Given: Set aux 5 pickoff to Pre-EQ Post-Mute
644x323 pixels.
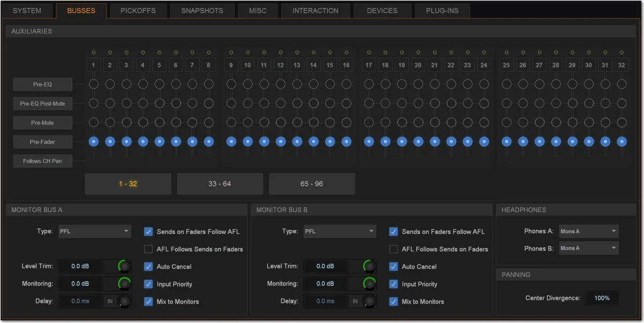Looking at the screenshot, I should click(x=159, y=103).
